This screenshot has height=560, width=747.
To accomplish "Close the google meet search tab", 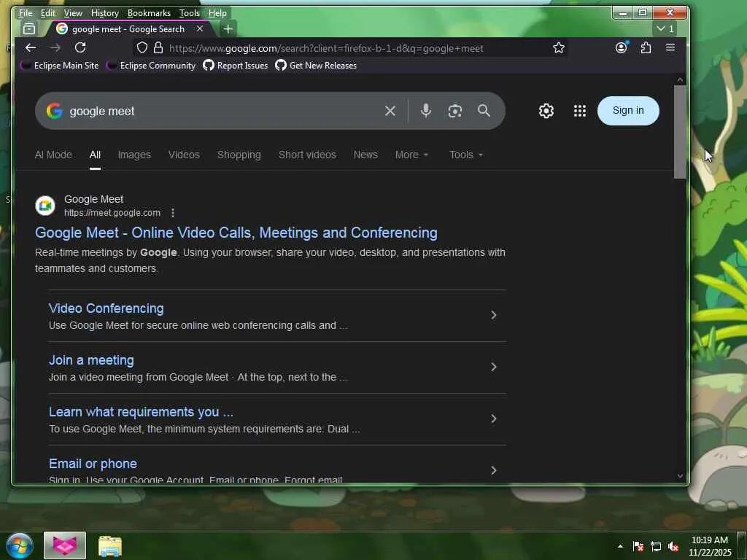I will pos(200,29).
